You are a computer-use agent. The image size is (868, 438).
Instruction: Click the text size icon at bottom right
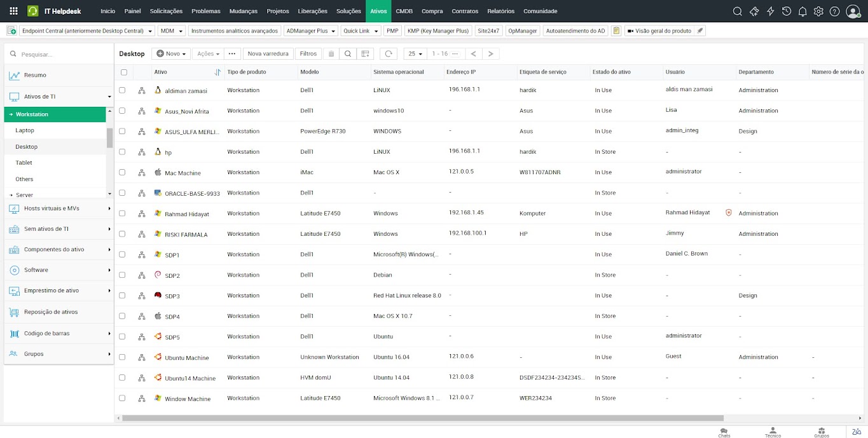(857, 432)
